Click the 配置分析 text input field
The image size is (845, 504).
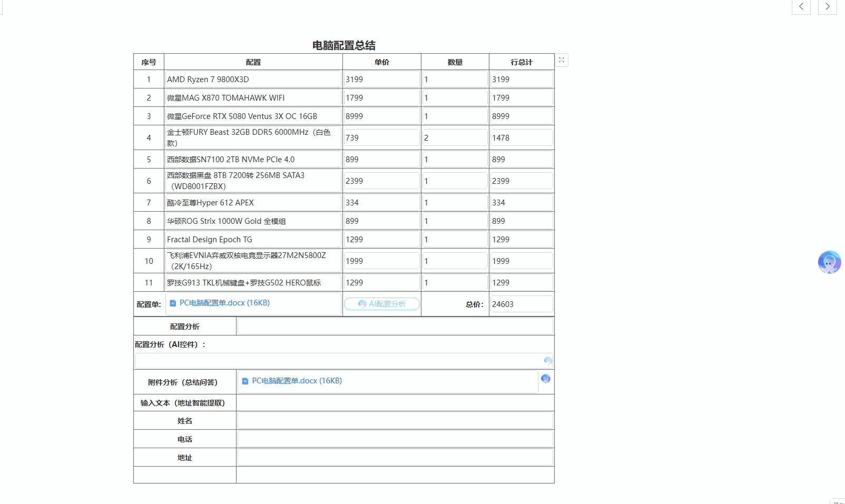[395, 327]
